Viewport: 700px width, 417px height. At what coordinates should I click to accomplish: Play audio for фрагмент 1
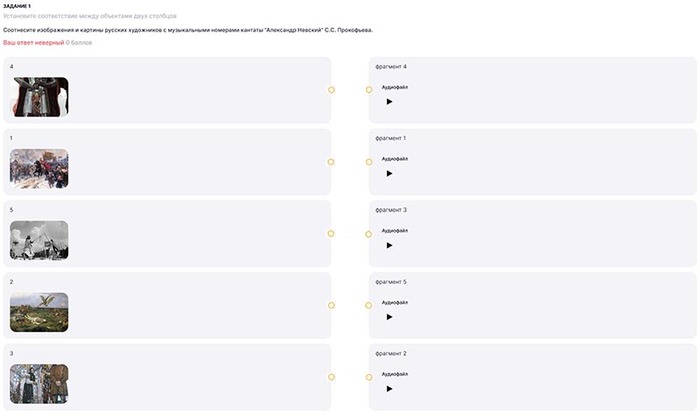389,173
